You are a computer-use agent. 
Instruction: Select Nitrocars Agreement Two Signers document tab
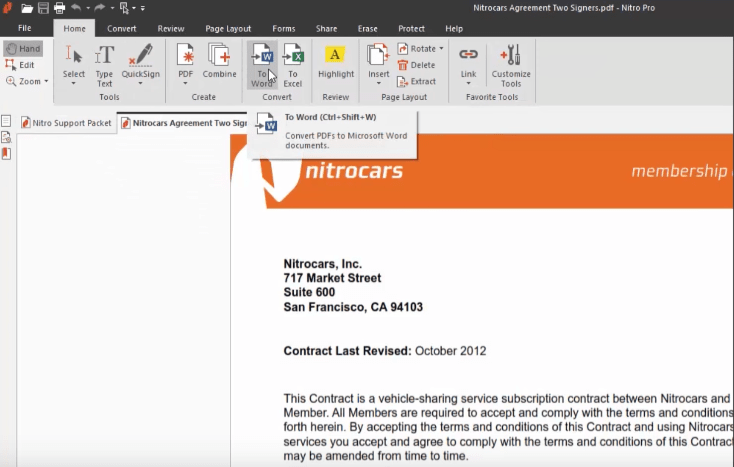pyautogui.click(x=183, y=123)
